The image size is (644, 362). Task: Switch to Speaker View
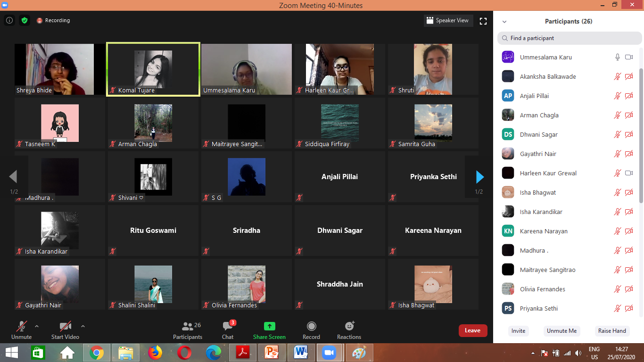[x=447, y=20]
